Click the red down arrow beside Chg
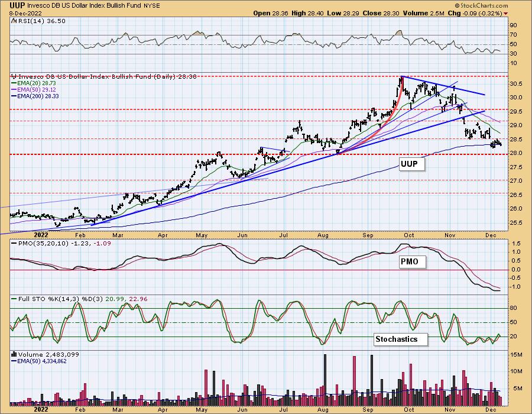Screen dimensions: 532x414 (506, 14)
